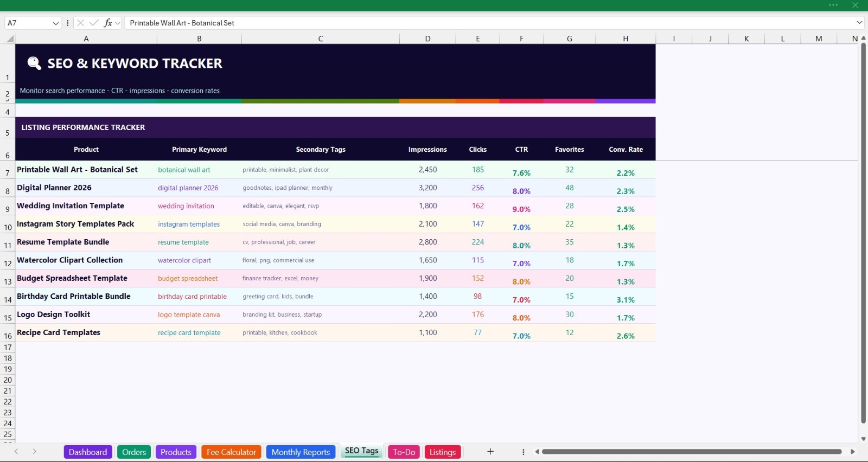Select column F header
This screenshot has height=462, width=868.
[x=521, y=39]
